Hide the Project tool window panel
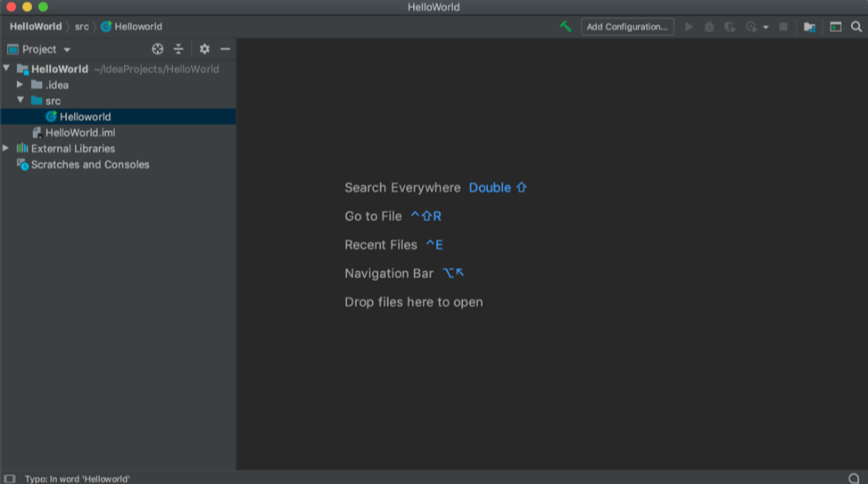The width and height of the screenshot is (868, 484). [225, 49]
